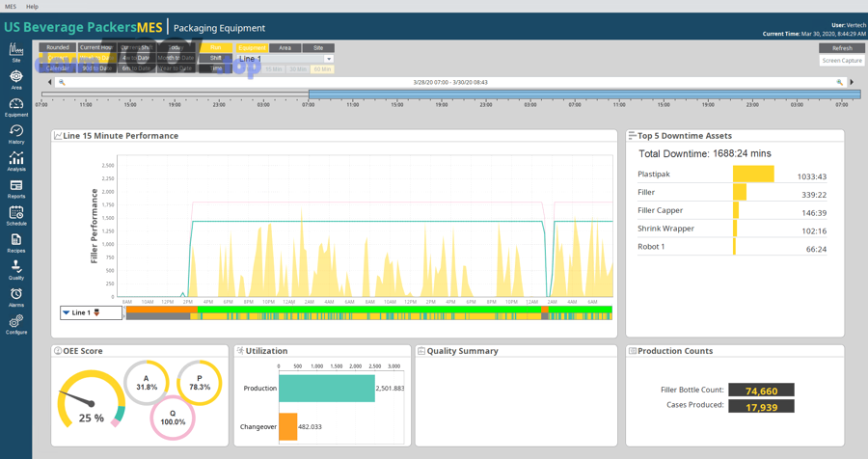Toggle the Run mode button
Viewport: 868px width, 459px height.
click(216, 47)
